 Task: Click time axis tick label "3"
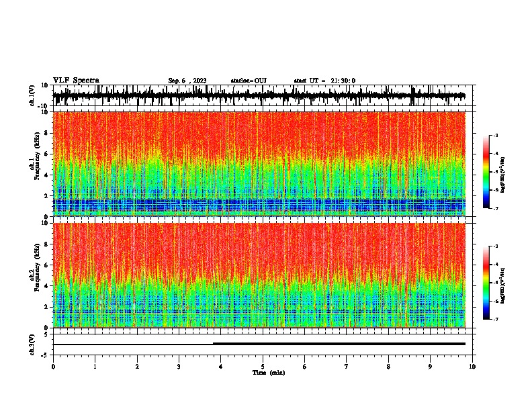coord(179,367)
